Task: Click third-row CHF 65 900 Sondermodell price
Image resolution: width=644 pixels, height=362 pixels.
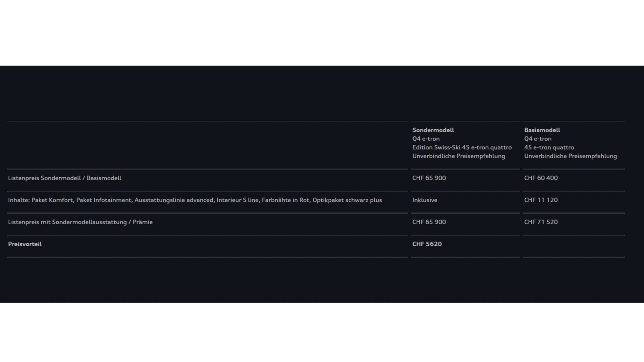Action: [x=429, y=222]
